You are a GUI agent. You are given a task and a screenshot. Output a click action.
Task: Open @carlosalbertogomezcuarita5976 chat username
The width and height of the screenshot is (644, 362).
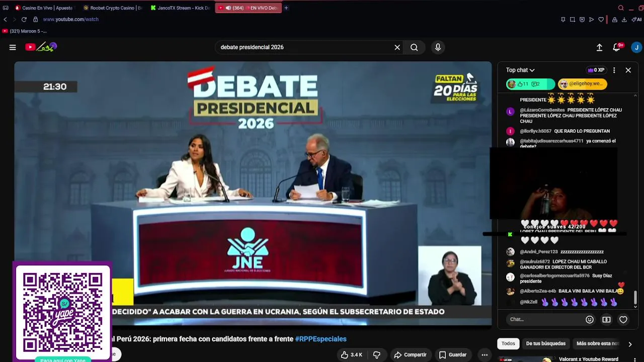tap(554, 276)
